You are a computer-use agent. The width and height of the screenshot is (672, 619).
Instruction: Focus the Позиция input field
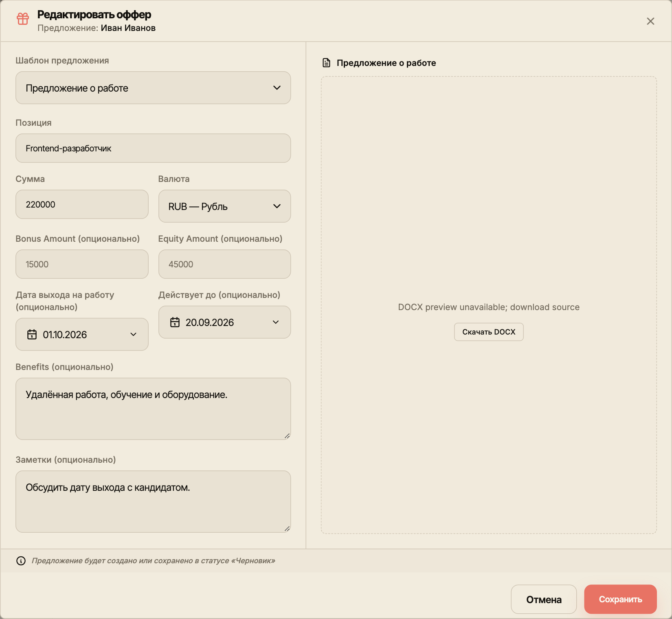(x=153, y=148)
